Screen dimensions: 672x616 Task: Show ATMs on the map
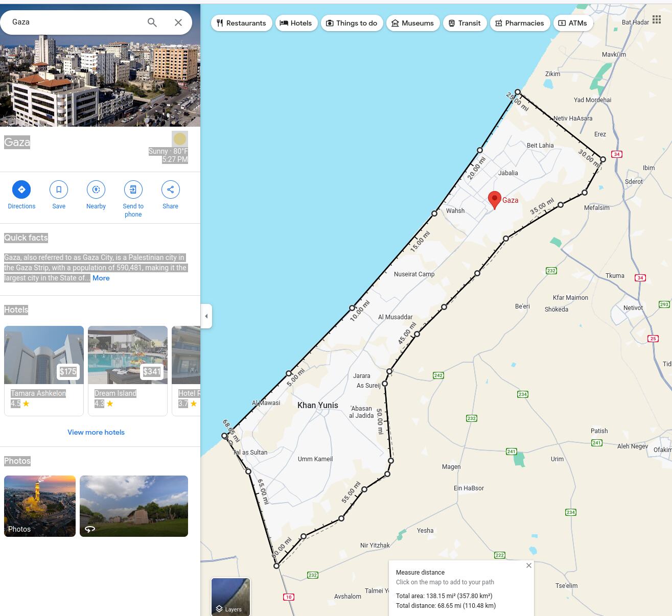[573, 23]
